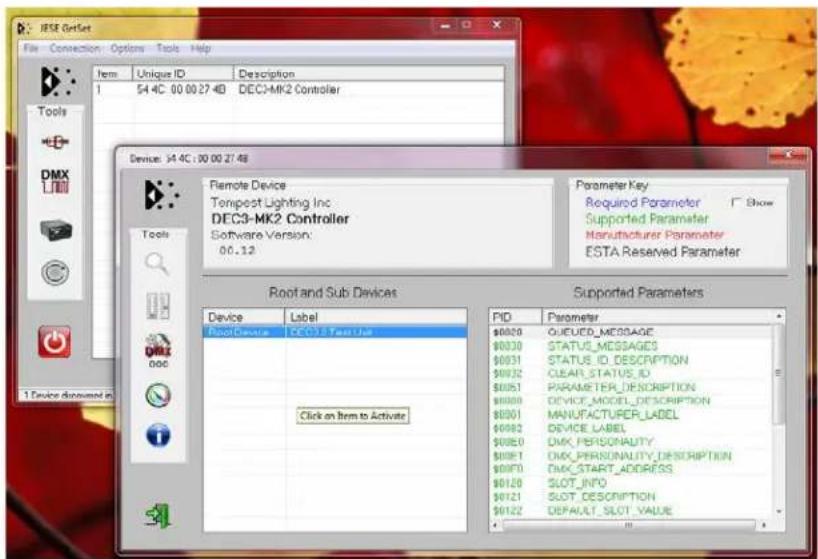The height and width of the screenshot is (559, 818).
Task: Select the QUEUED_MESSAGE parameter
Action: click(600, 332)
